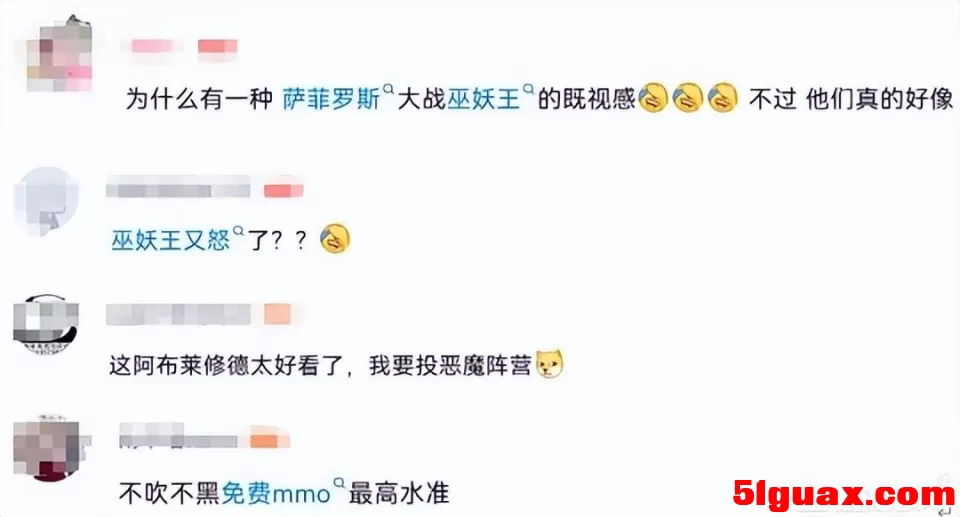Click the third laughing emoji before 不过
The width and height of the screenshot is (960, 517).
point(723,98)
